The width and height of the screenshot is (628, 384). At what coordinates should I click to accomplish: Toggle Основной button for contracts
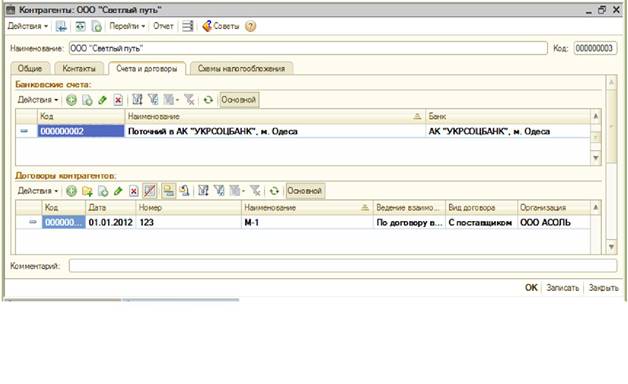[x=305, y=191]
